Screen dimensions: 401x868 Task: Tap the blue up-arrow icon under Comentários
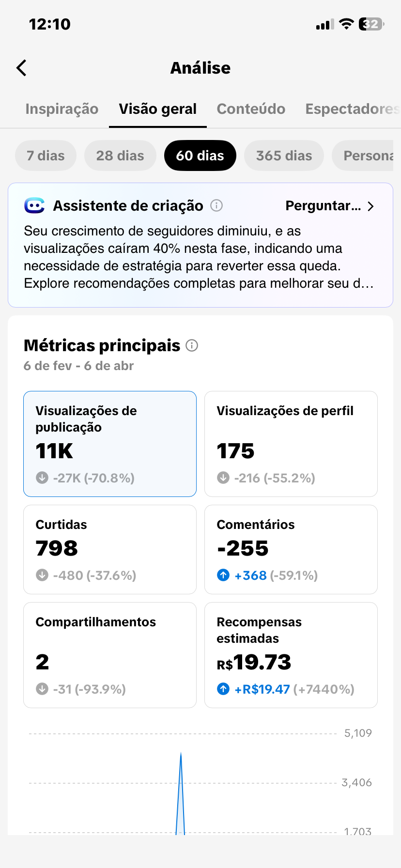(x=223, y=575)
